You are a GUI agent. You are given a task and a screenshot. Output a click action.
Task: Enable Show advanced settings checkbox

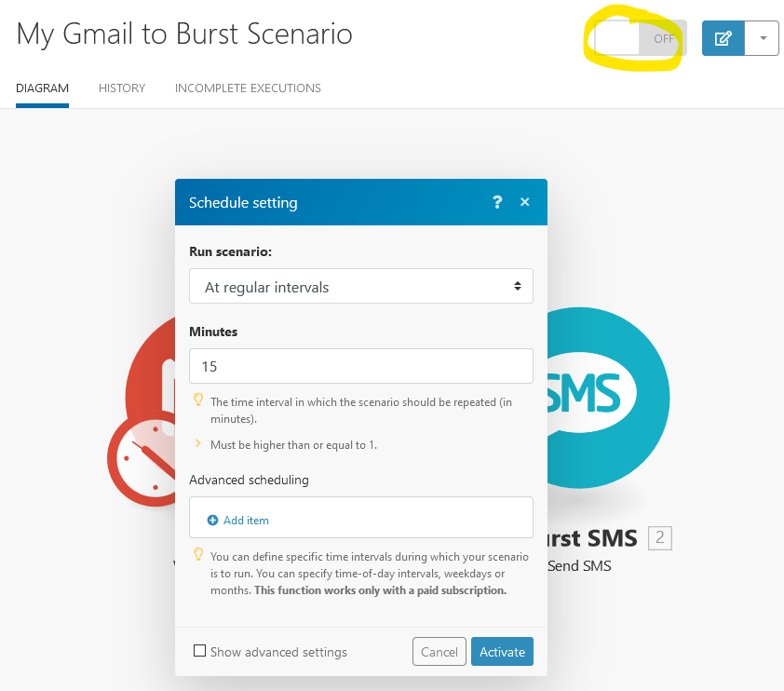coord(199,651)
